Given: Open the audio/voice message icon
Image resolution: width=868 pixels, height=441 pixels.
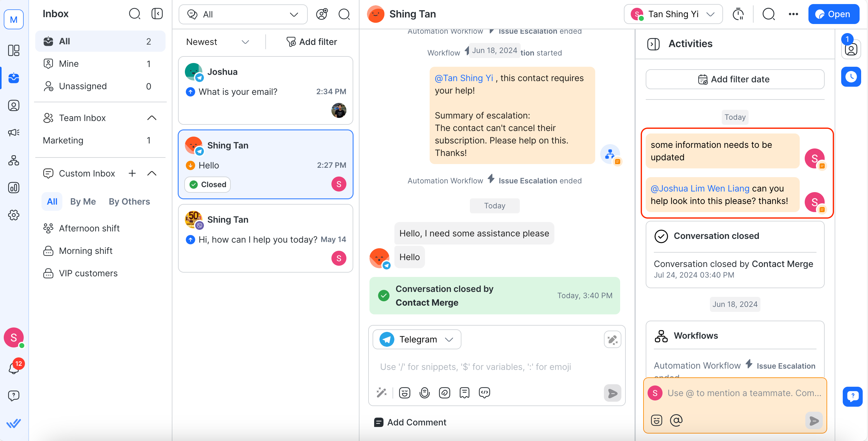Looking at the screenshot, I should [x=425, y=392].
